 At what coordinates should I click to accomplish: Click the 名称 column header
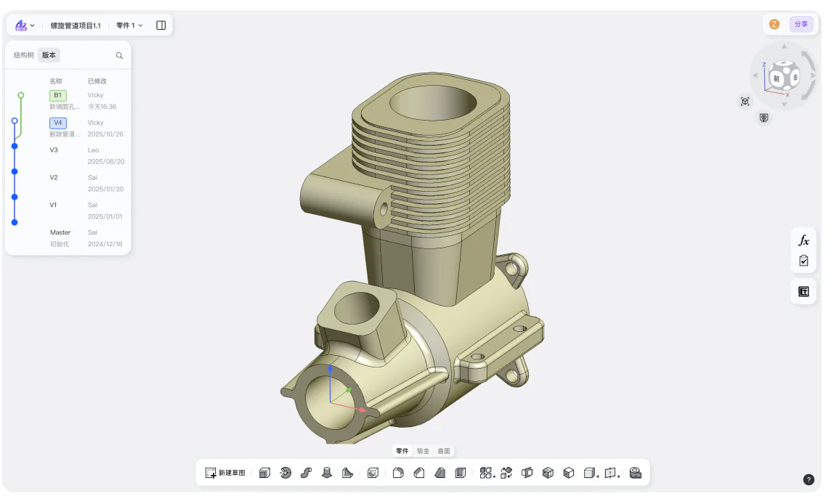[x=56, y=81]
